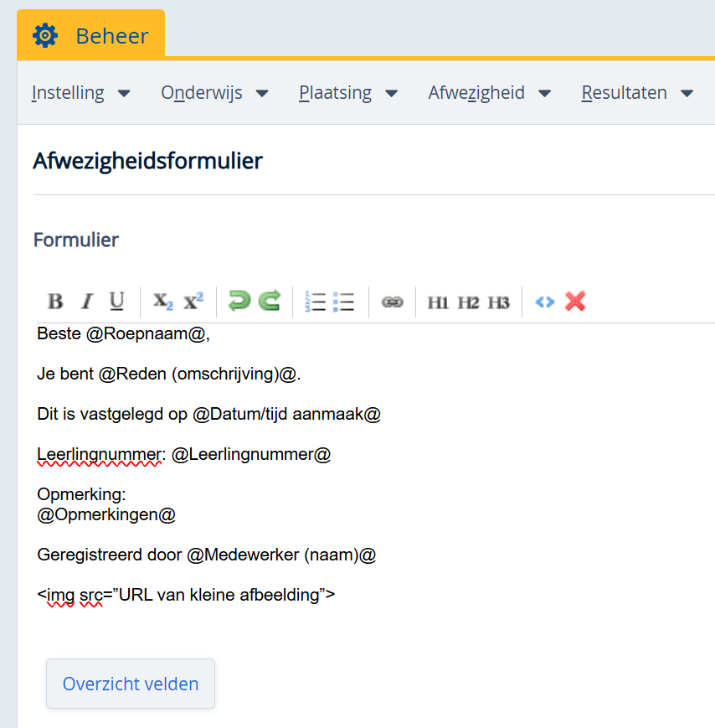Open the Plaatsing dropdown
The width and height of the screenshot is (715, 728).
tap(348, 93)
